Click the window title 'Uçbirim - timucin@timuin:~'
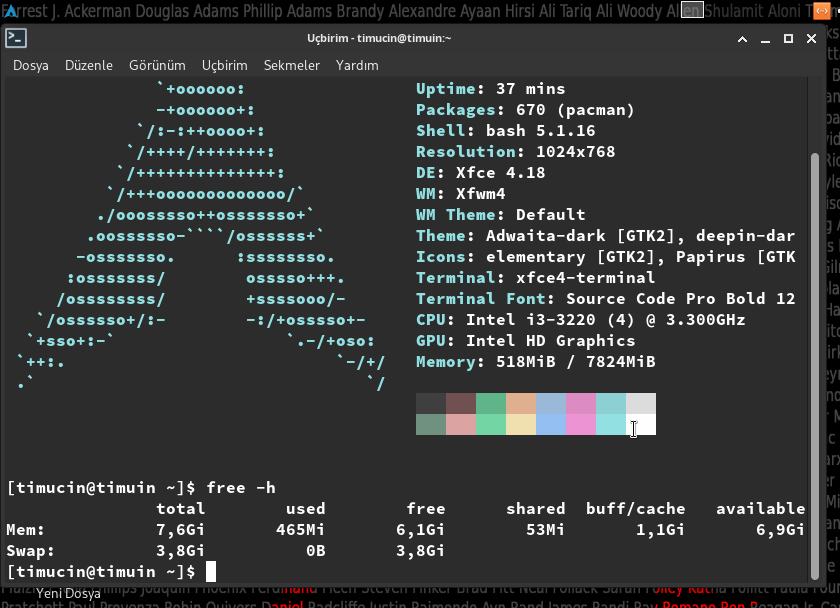This screenshot has height=608, width=840. click(379, 38)
